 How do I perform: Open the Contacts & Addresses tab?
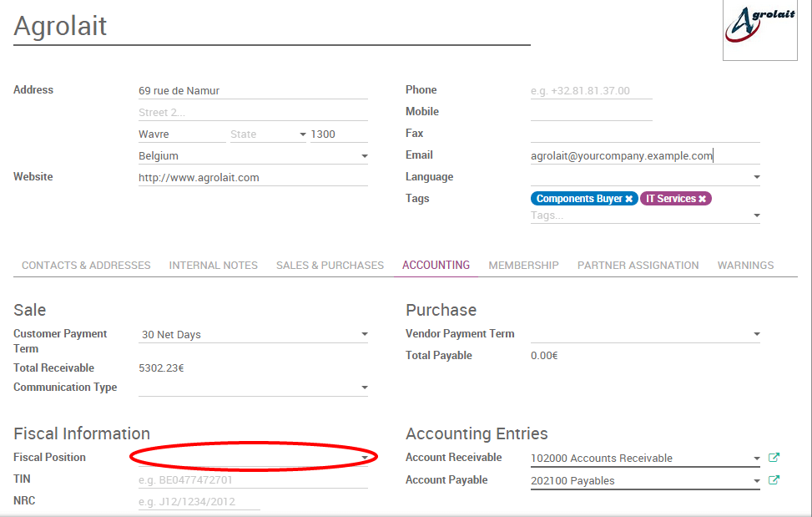tap(85, 265)
